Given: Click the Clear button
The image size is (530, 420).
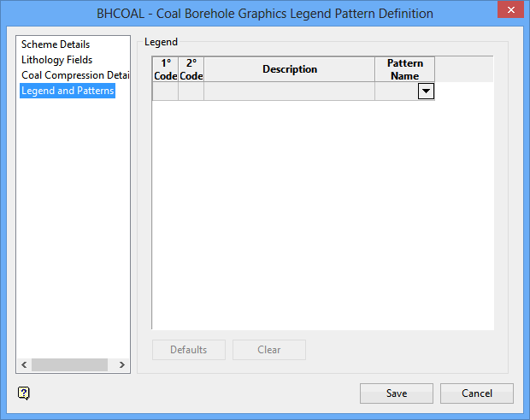Looking at the screenshot, I should (269, 350).
